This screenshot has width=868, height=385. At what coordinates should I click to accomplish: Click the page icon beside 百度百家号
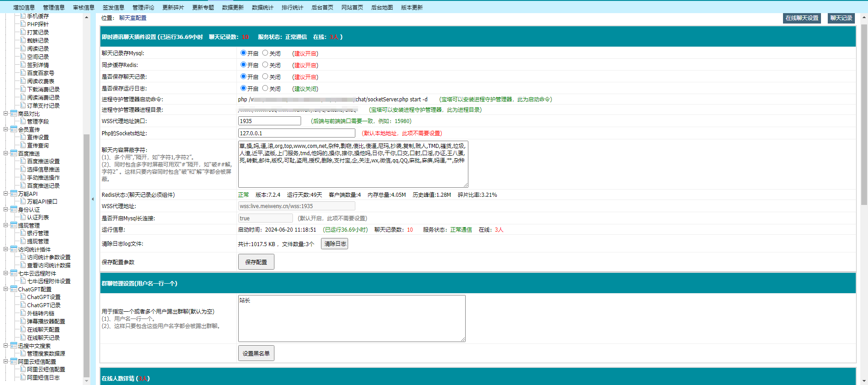point(23,73)
